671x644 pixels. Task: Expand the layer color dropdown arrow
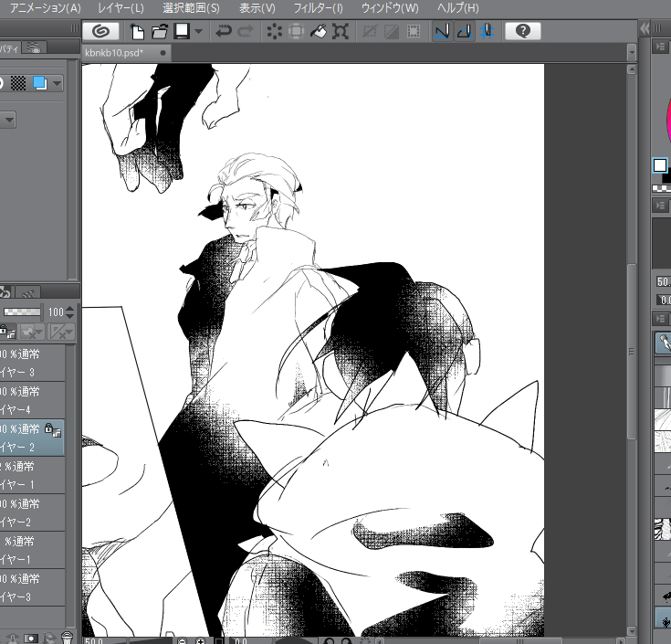click(x=57, y=83)
